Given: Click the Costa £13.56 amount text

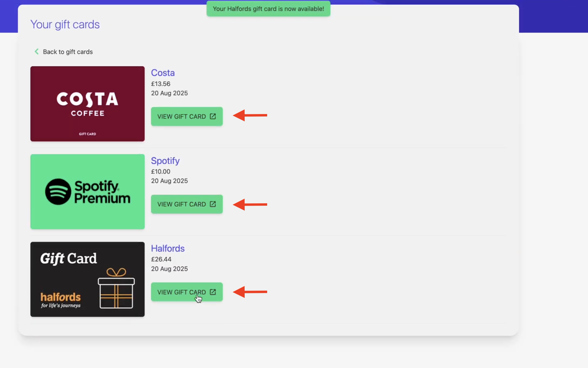Looking at the screenshot, I should click(x=161, y=84).
